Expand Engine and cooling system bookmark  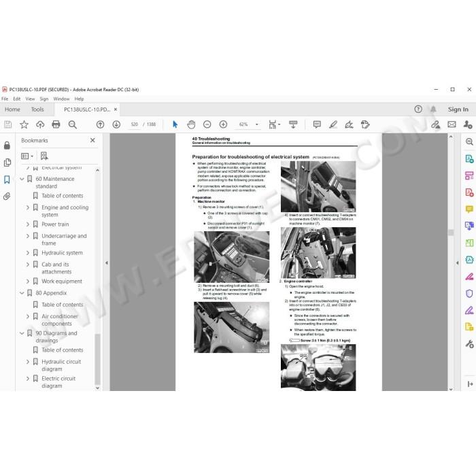coord(28,207)
